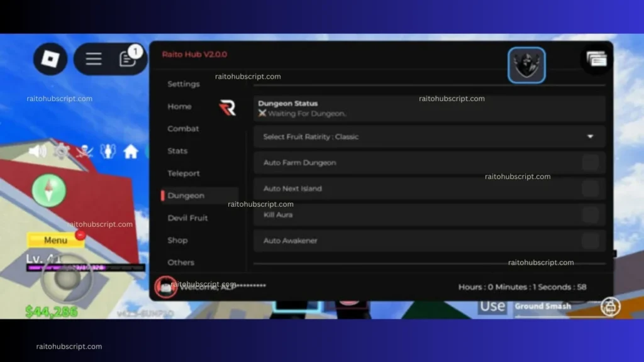Viewport: 644px width, 362px height.
Task: Touch the virtual movement joystick
Action: coord(67,278)
